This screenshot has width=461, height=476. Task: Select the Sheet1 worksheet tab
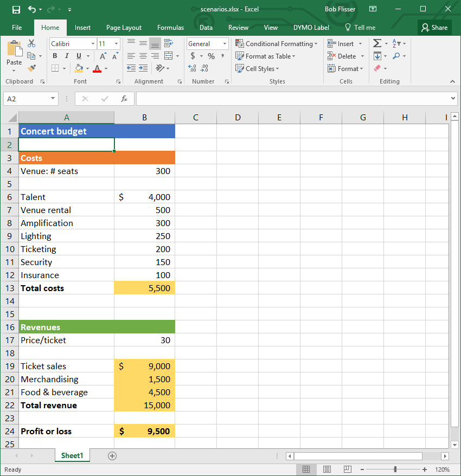click(x=72, y=455)
